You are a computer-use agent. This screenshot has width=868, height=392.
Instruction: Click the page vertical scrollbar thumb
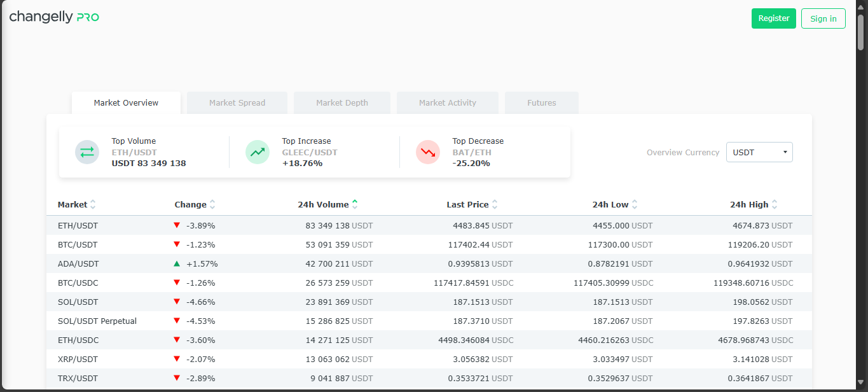tap(861, 32)
